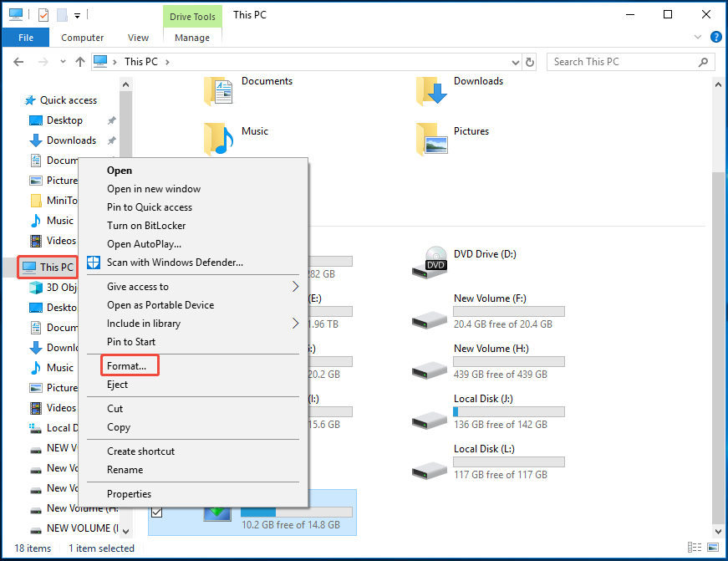Click the selected drive's usage bar
Viewport: 728px width, 561px height.
[296, 513]
